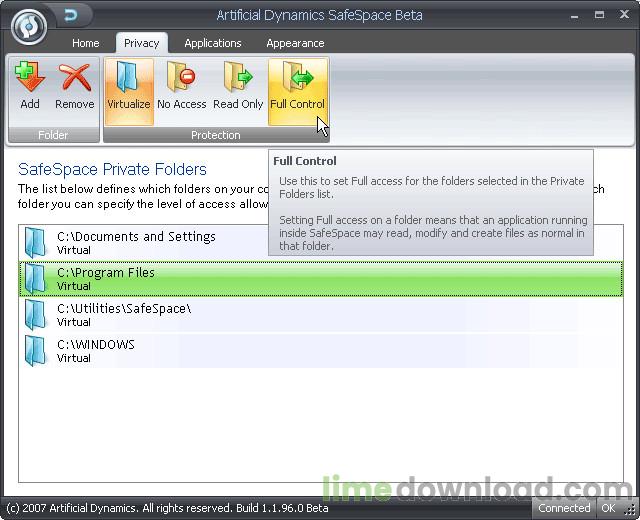640x520 pixels.
Task: Click the Remove folder icon
Action: tap(74, 80)
